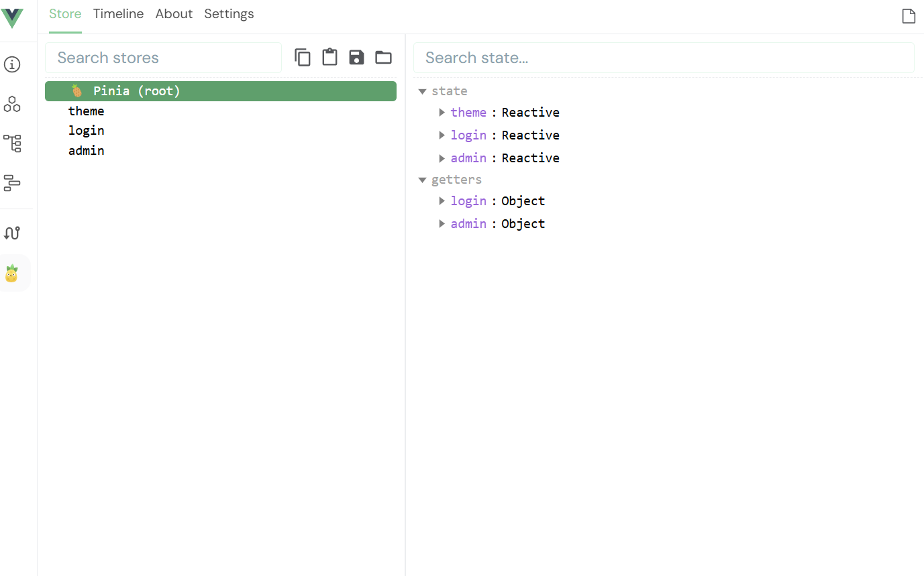Click the Vue logo icon

(12, 17)
